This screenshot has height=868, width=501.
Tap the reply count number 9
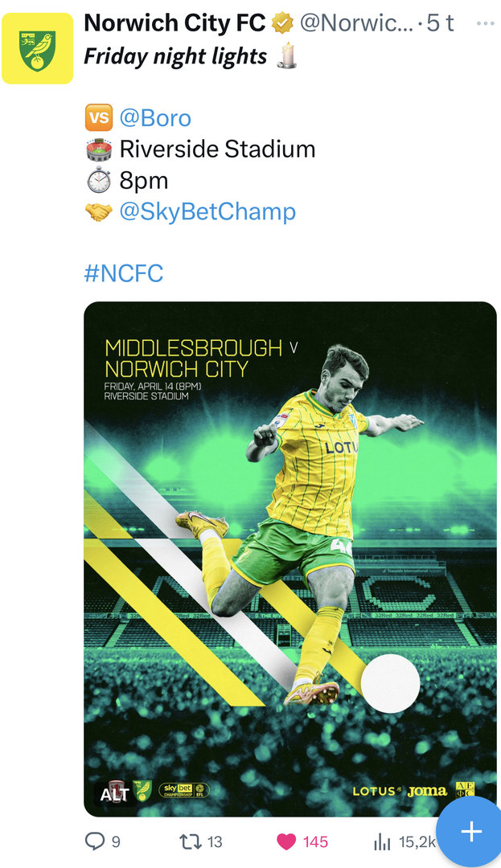(116, 841)
